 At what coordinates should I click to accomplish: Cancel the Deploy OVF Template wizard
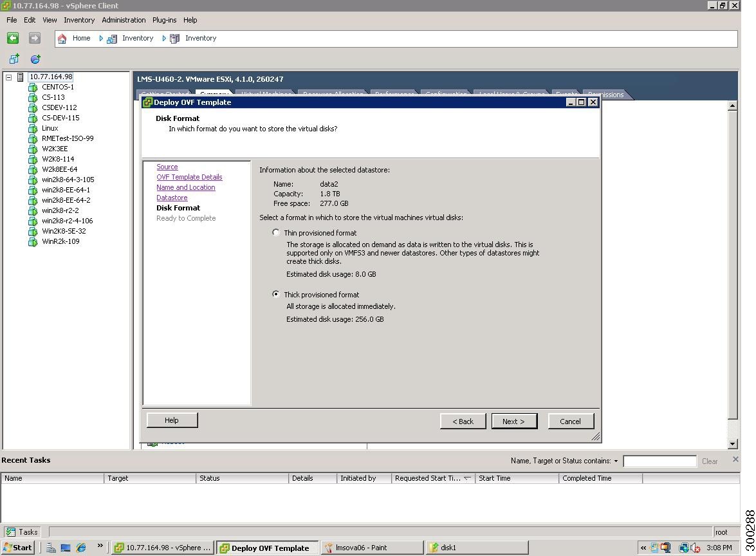click(570, 421)
